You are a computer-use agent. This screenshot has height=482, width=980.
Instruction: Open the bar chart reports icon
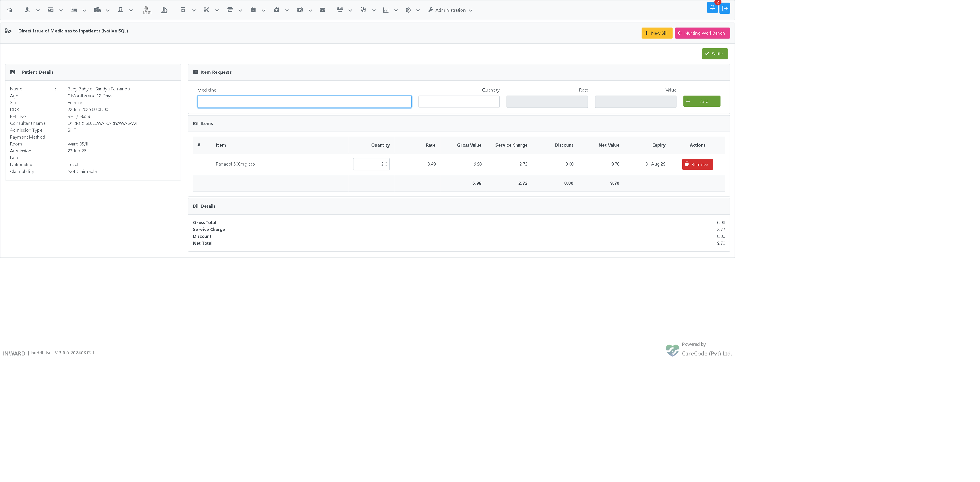click(386, 10)
